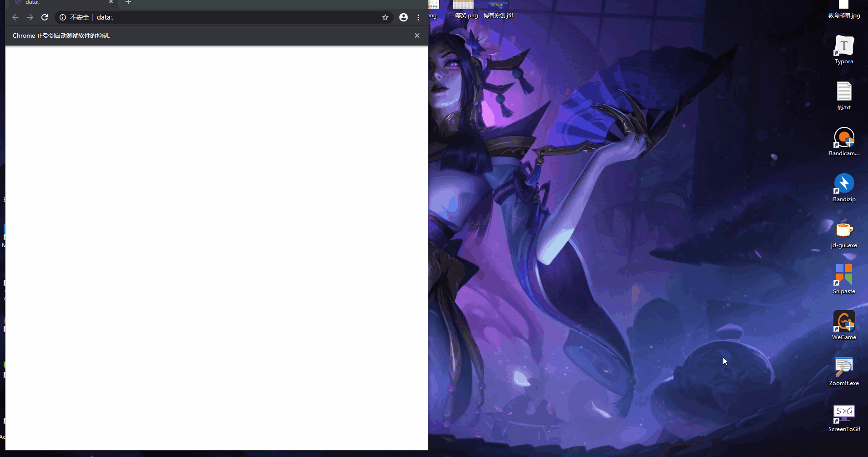Open the Chrome three-dot menu
This screenshot has width=868, height=457.
click(x=418, y=17)
